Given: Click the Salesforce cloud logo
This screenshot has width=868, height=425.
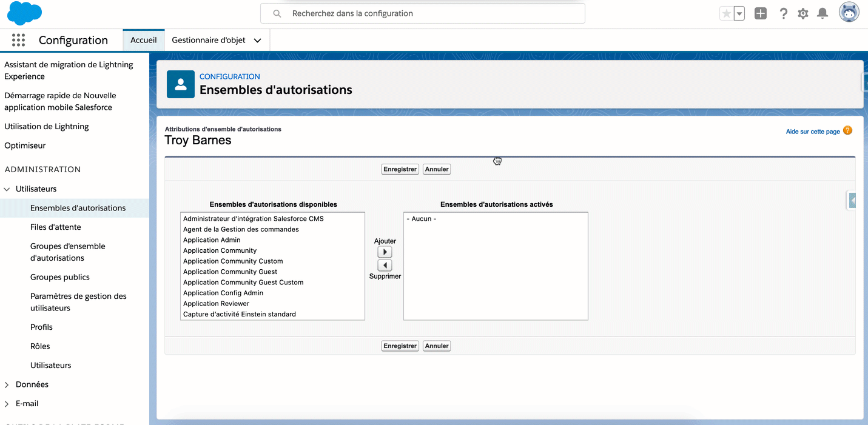Looking at the screenshot, I should 25,13.
